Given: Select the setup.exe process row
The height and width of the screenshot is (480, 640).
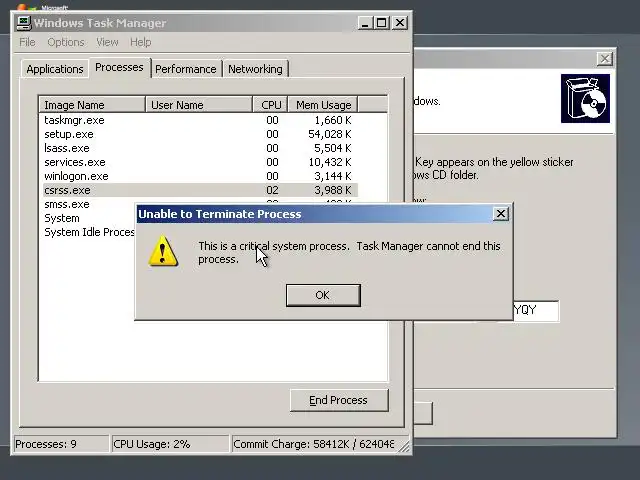Looking at the screenshot, I should [x=200, y=134].
